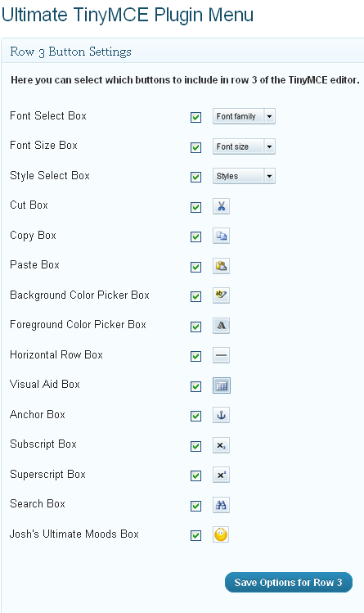The height and width of the screenshot is (613, 364).
Task: Click the Visual Aid table icon
Action: [222, 385]
